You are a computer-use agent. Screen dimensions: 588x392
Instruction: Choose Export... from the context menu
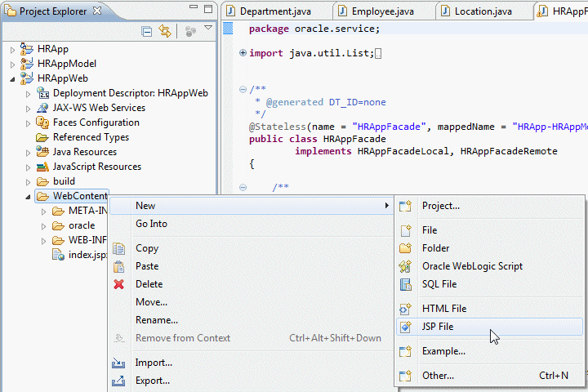(153, 381)
